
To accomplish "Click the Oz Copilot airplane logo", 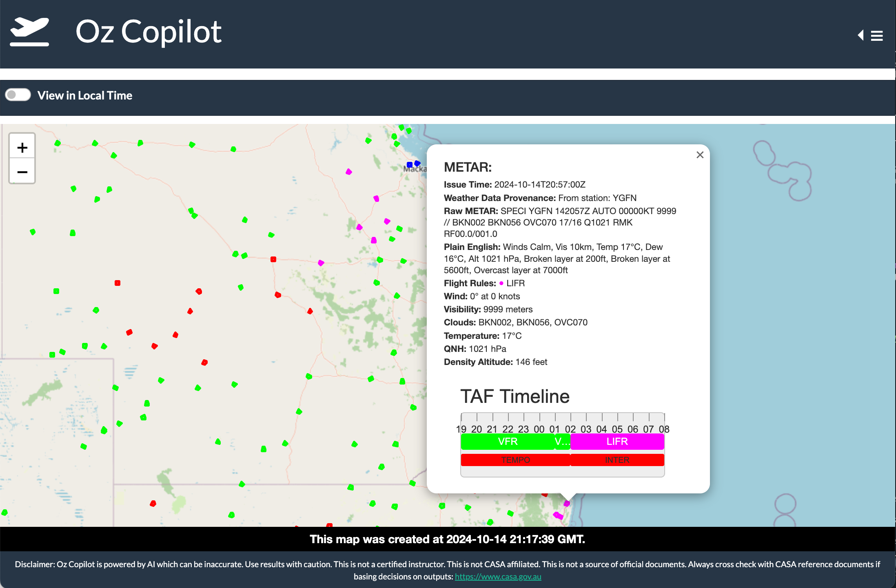I will click(x=29, y=32).
